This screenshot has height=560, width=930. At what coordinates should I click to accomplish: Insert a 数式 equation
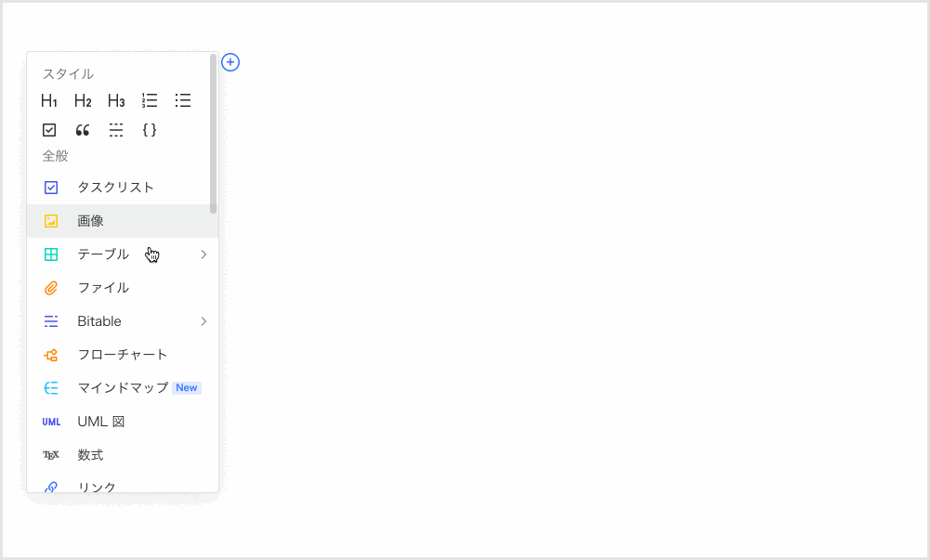coord(90,455)
